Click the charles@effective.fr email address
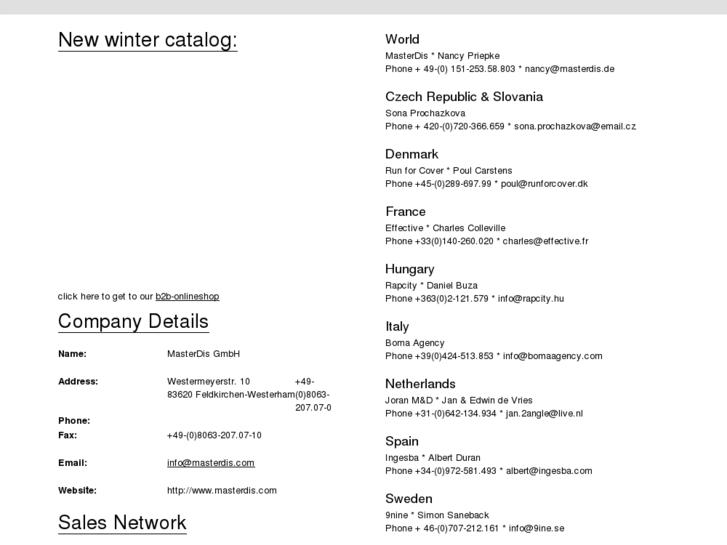The width and height of the screenshot is (727, 545). click(545, 241)
